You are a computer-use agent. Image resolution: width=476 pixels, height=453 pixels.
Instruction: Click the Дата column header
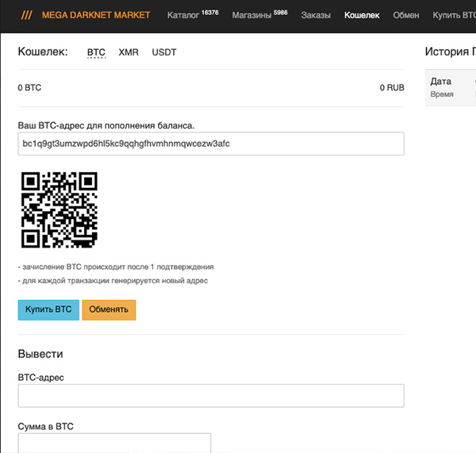point(440,82)
